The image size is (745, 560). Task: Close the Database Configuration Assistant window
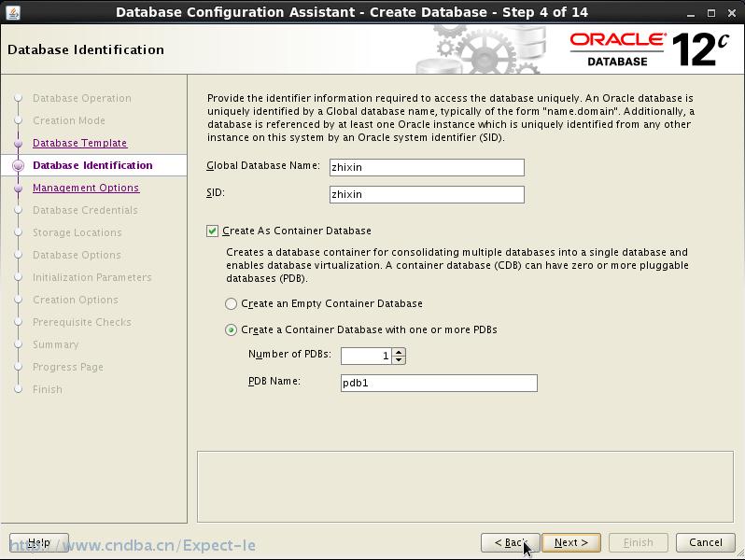click(732, 13)
